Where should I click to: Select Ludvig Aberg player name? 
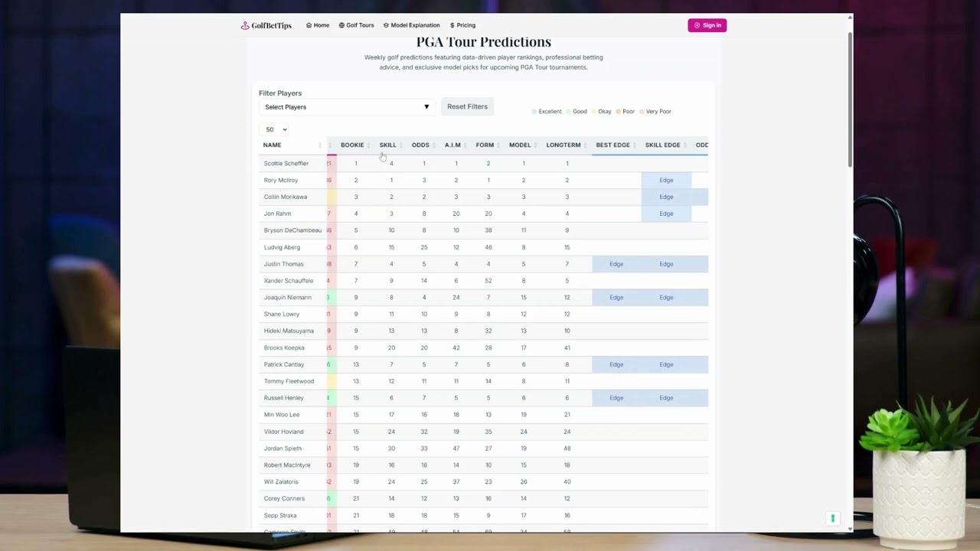coord(282,247)
